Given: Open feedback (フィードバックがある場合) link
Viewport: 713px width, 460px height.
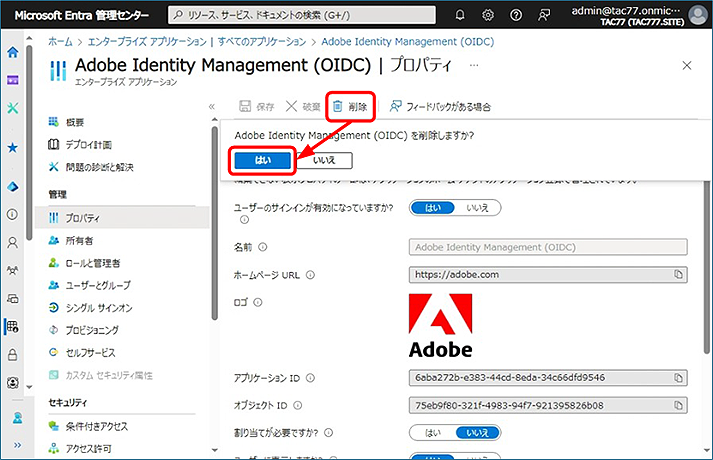Looking at the screenshot, I should [440, 107].
